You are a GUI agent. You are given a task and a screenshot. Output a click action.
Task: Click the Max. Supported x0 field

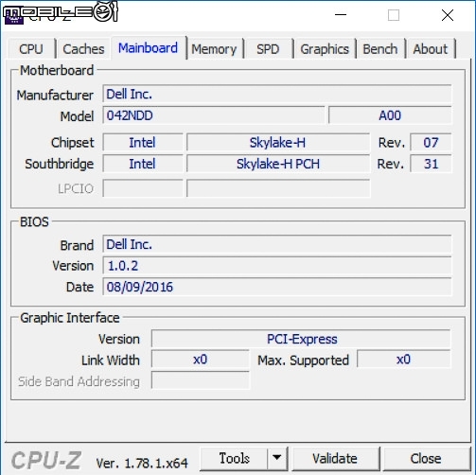pos(404,360)
